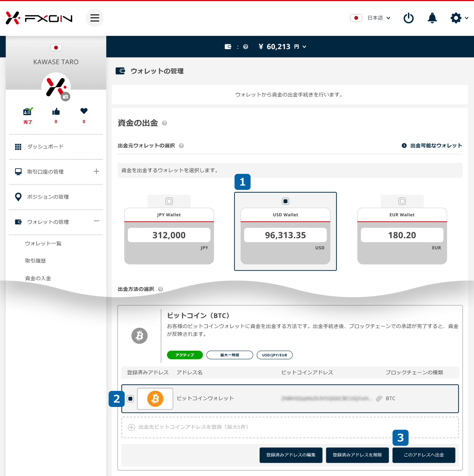Click the 312,000 JPY balance value
This screenshot has width=474, height=476.
[169, 235]
